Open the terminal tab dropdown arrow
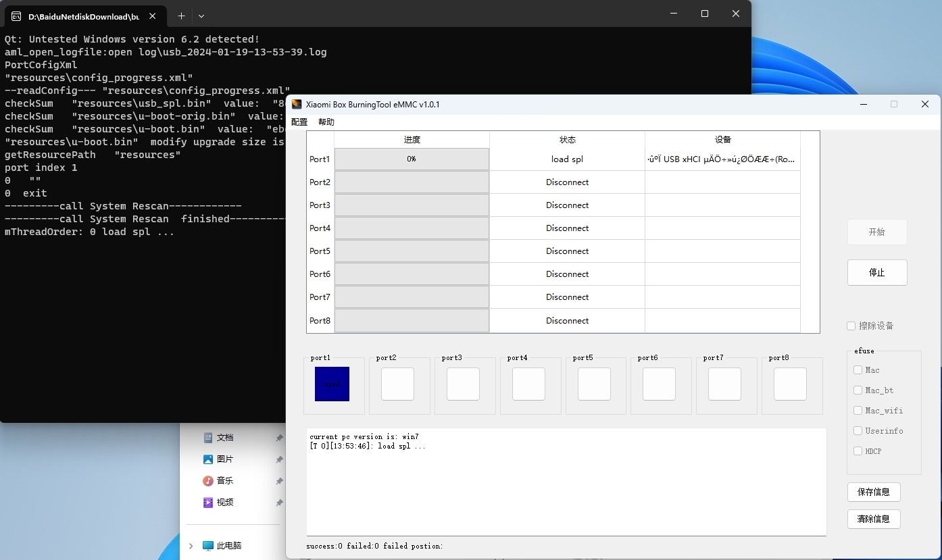This screenshot has width=942, height=560. pyautogui.click(x=201, y=16)
